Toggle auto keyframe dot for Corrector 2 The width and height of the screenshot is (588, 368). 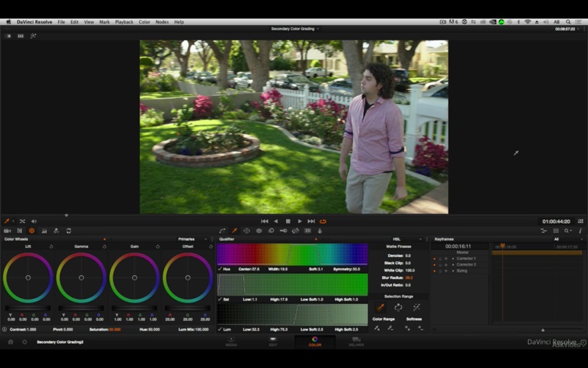coord(434,265)
